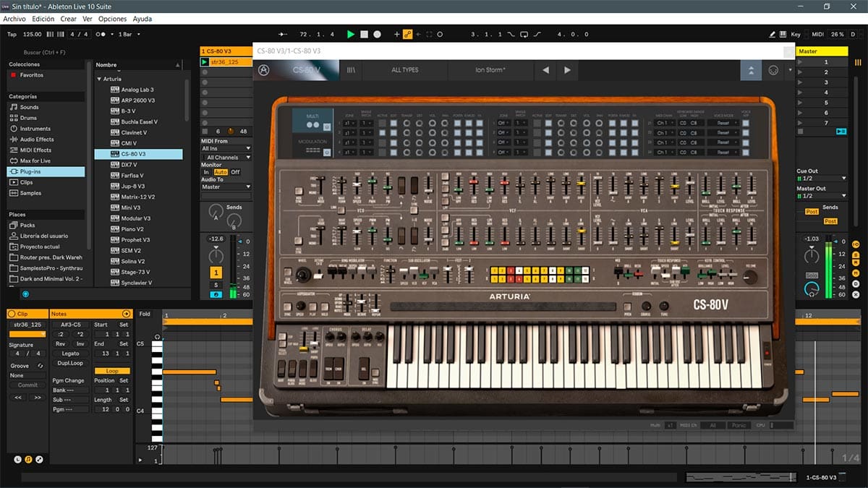Arm the transport Record button
The image size is (868, 488).
(x=378, y=34)
